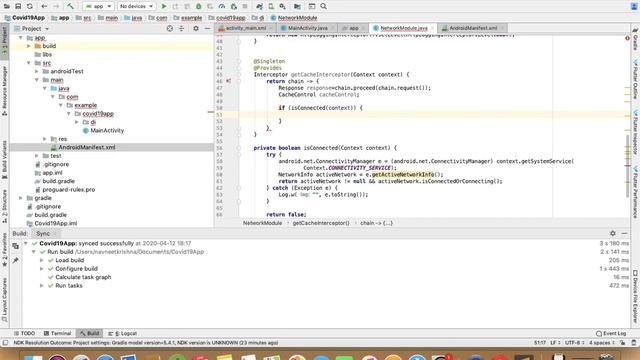Collapse the src folder in the tree
The height and width of the screenshot is (360, 640).
tap(29, 63)
